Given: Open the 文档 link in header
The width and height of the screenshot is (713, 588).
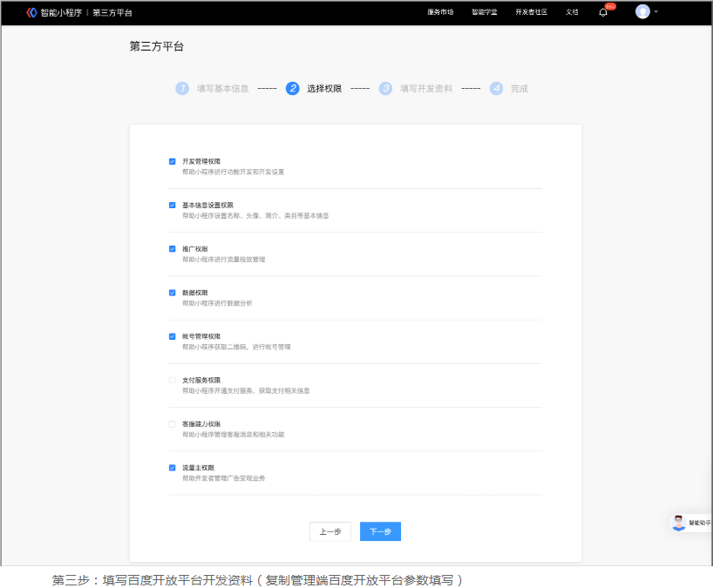Looking at the screenshot, I should coord(572,12).
